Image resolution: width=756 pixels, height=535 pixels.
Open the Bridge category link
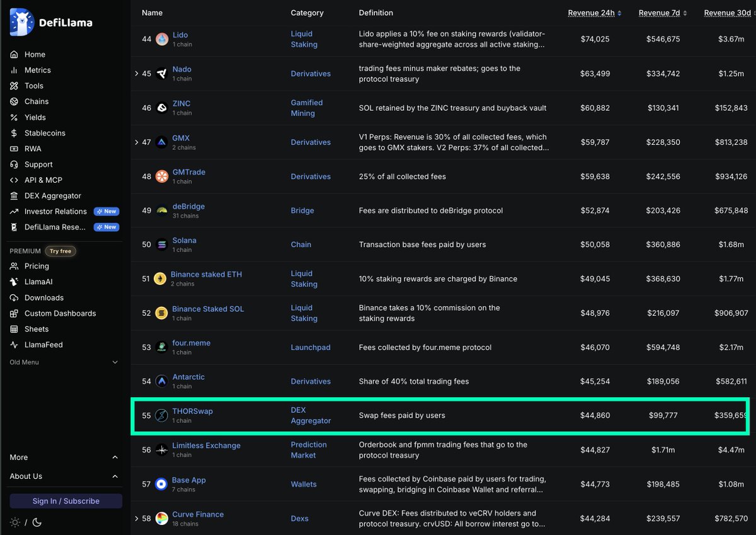pyautogui.click(x=302, y=210)
